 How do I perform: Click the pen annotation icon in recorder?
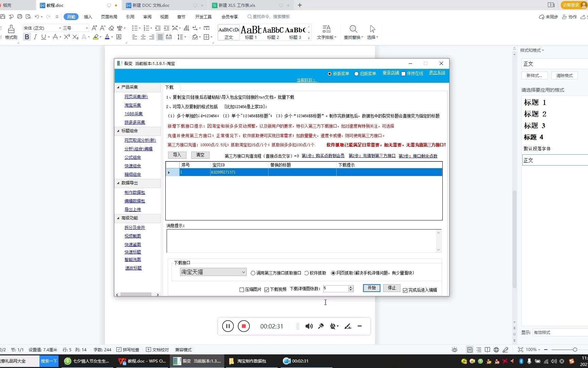tap(348, 326)
